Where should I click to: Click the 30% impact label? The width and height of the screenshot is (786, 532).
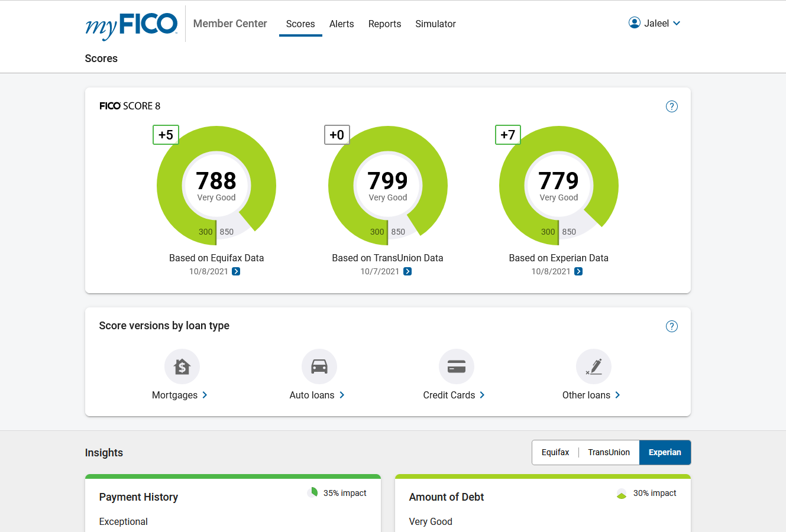tap(655, 493)
